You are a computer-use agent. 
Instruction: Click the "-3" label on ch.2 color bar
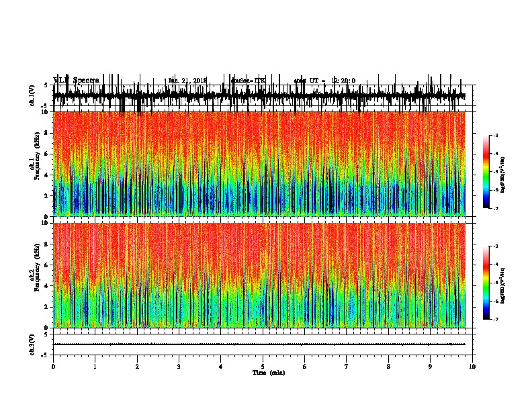495,246
